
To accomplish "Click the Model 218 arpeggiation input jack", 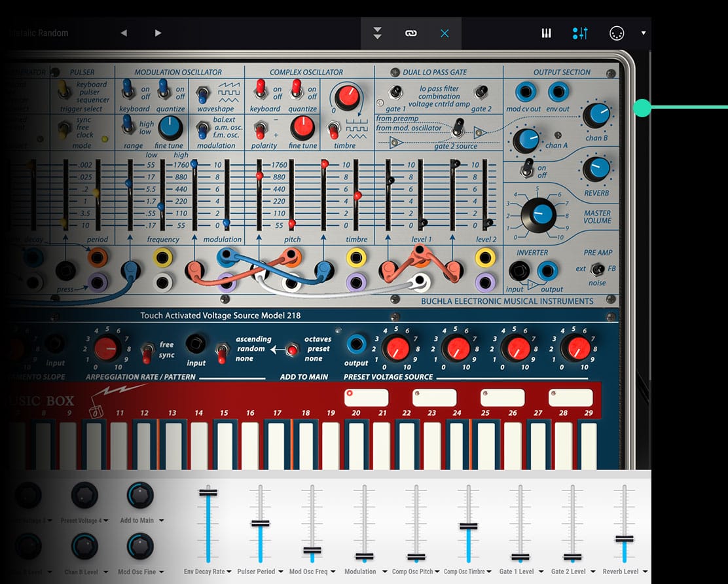I will click(196, 344).
